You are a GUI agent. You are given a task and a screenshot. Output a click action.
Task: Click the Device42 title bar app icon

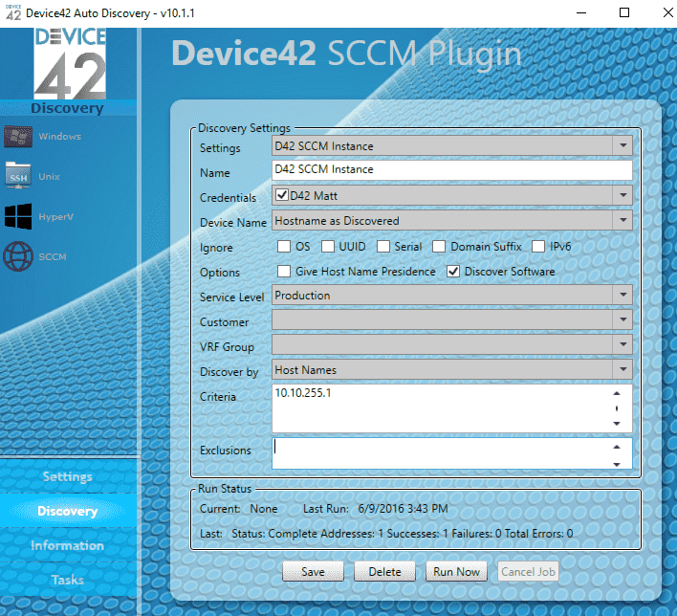click(13, 12)
